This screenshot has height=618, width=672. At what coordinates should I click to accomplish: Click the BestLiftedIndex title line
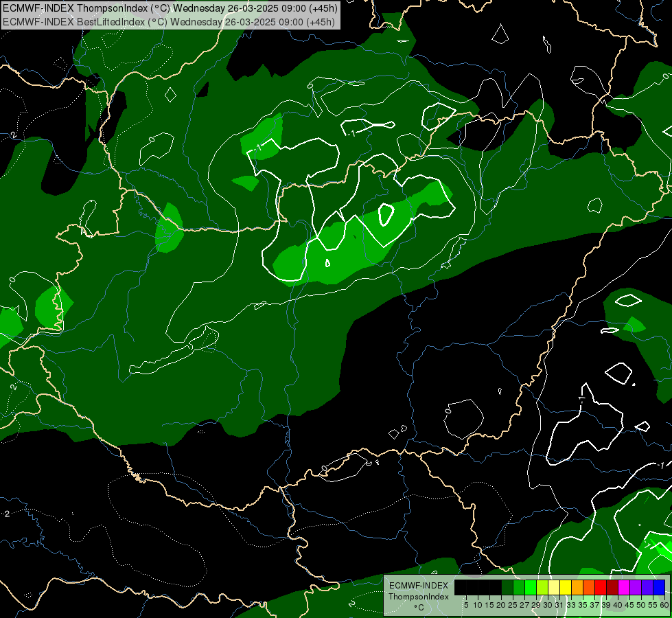tap(169, 21)
